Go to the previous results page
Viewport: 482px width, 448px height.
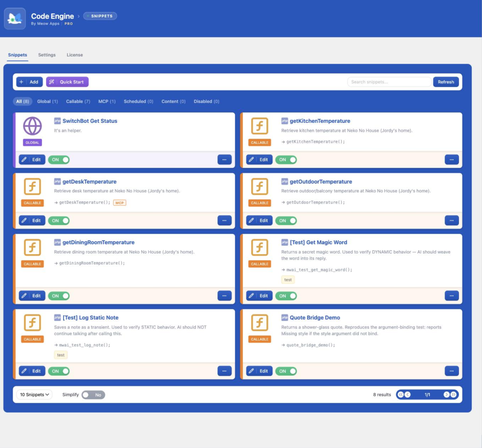tap(408, 394)
